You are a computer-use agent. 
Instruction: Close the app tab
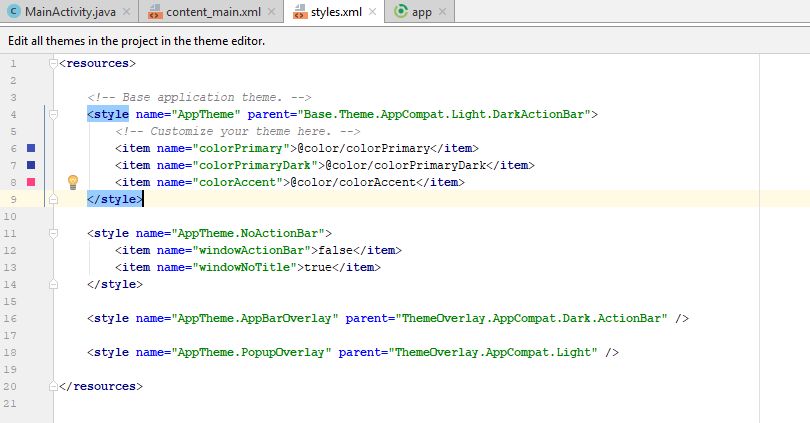click(x=442, y=11)
